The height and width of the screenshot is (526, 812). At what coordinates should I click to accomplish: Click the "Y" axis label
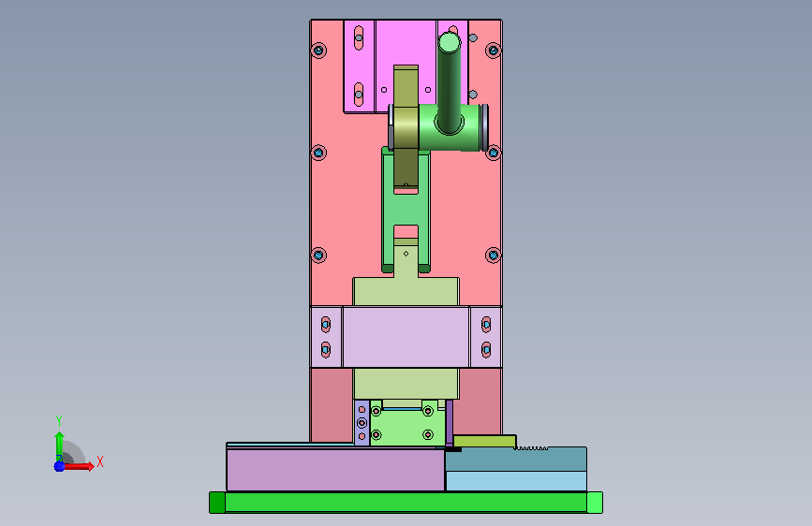pos(59,421)
